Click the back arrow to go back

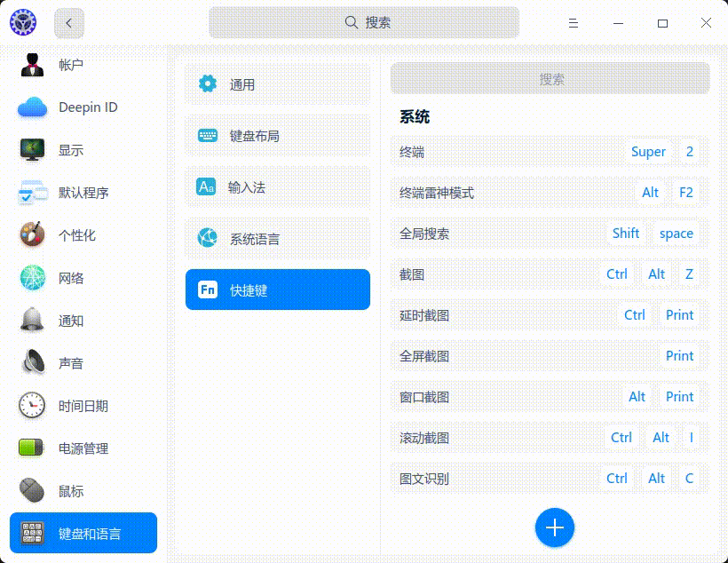click(x=68, y=22)
